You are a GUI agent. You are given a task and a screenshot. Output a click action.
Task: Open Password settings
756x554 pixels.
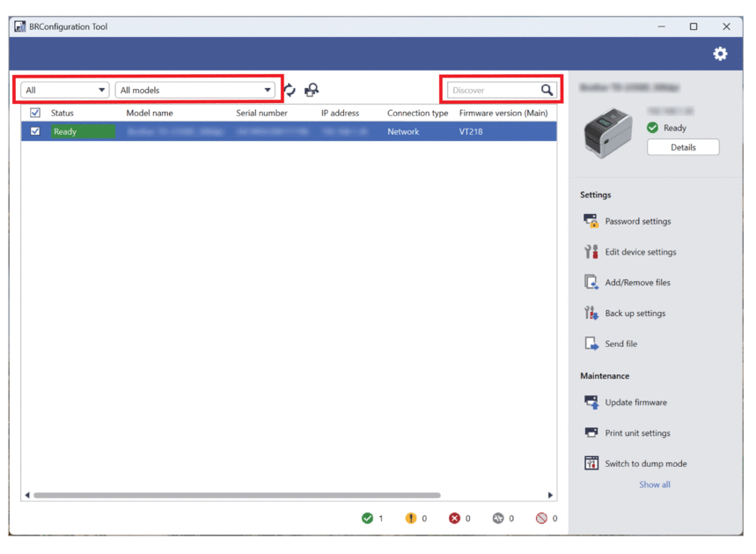tap(637, 221)
